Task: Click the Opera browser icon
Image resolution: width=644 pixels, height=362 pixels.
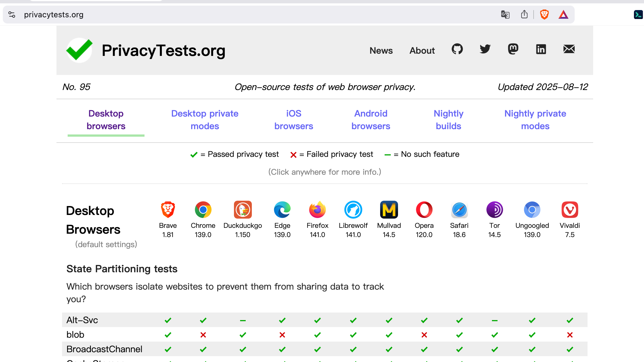Action: click(x=424, y=210)
